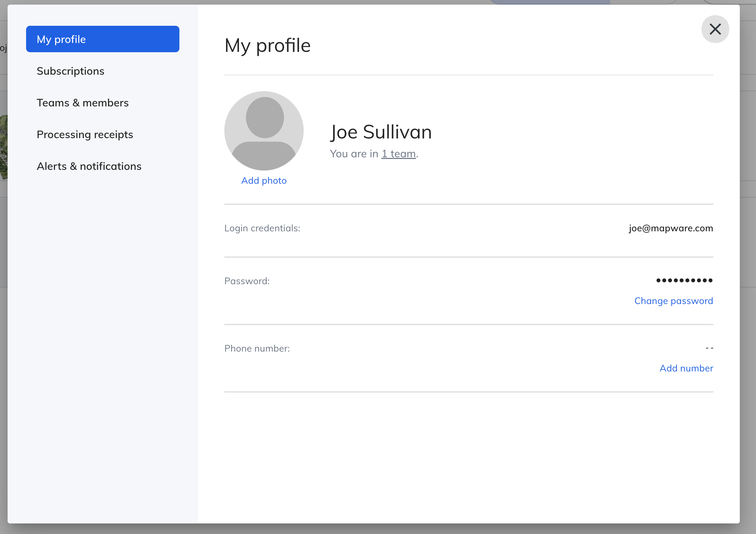Click the Add photo link
The image size is (756, 534).
[x=264, y=180]
